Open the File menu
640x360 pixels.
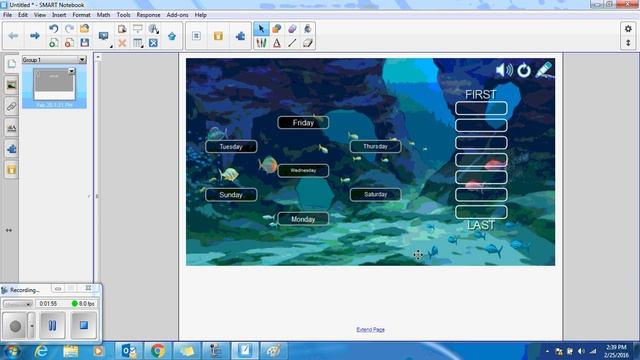coord(7,15)
